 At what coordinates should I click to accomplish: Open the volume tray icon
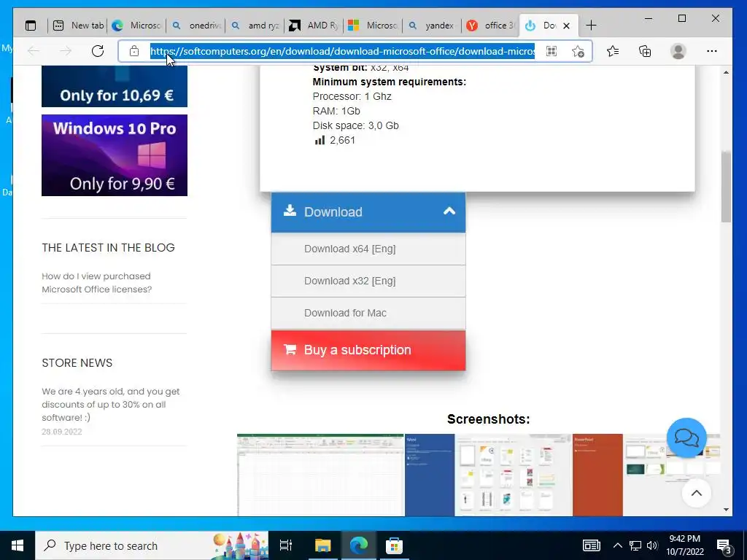(652, 545)
